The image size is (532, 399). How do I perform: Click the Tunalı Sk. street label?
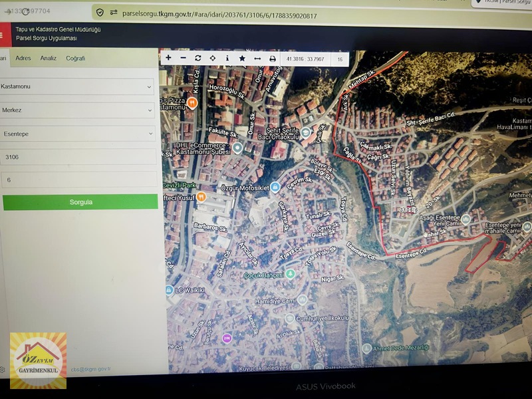pyautogui.click(x=319, y=215)
